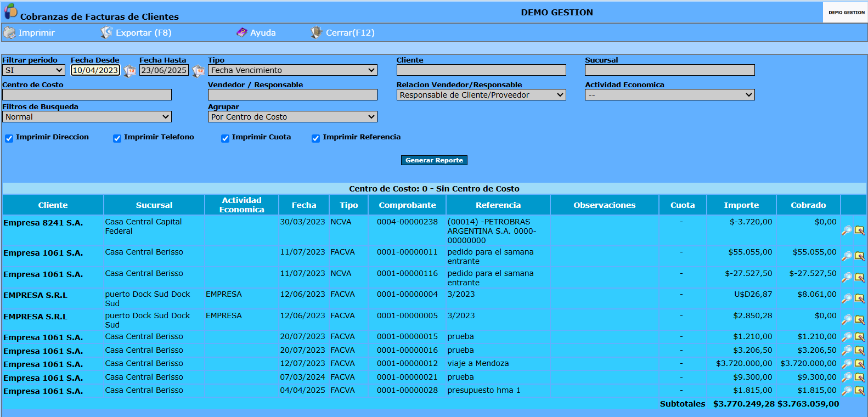The height and width of the screenshot is (417, 868).
Task: Open calendar picker for Fecha Hasta
Action: pos(198,71)
